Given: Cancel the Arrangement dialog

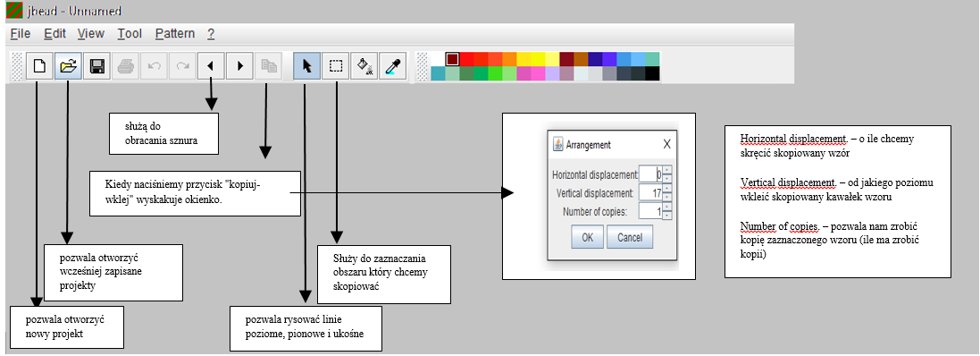Looking at the screenshot, I should click(630, 237).
